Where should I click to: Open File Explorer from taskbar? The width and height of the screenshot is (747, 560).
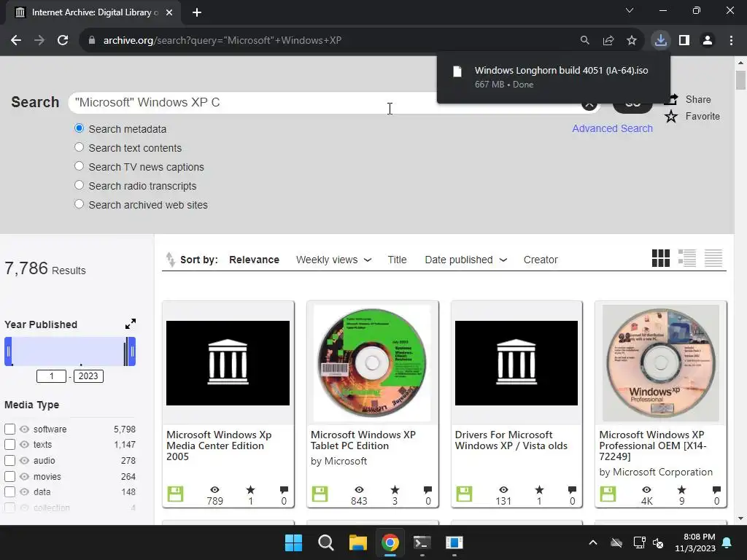pyautogui.click(x=357, y=542)
